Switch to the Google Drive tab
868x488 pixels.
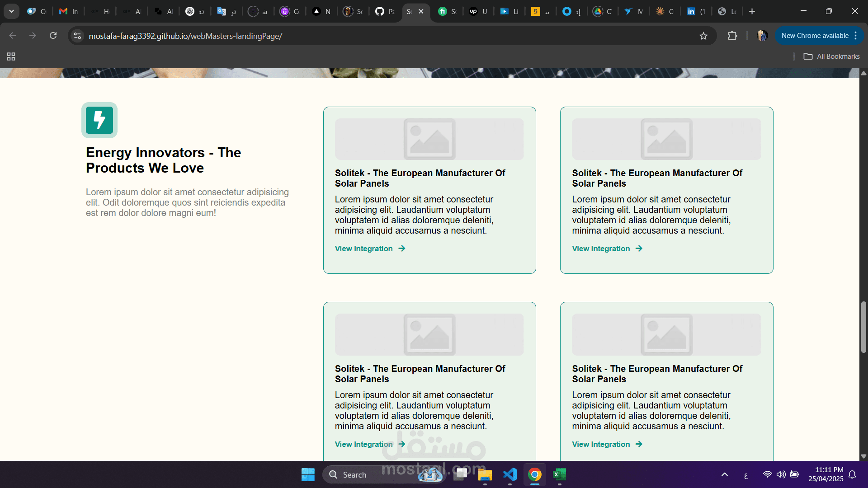(x=603, y=11)
